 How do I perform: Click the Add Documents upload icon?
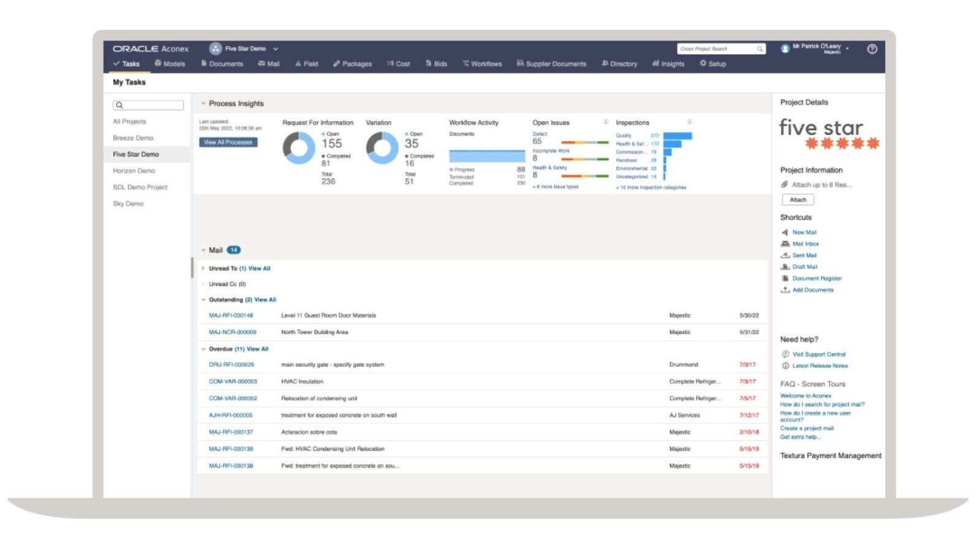786,290
